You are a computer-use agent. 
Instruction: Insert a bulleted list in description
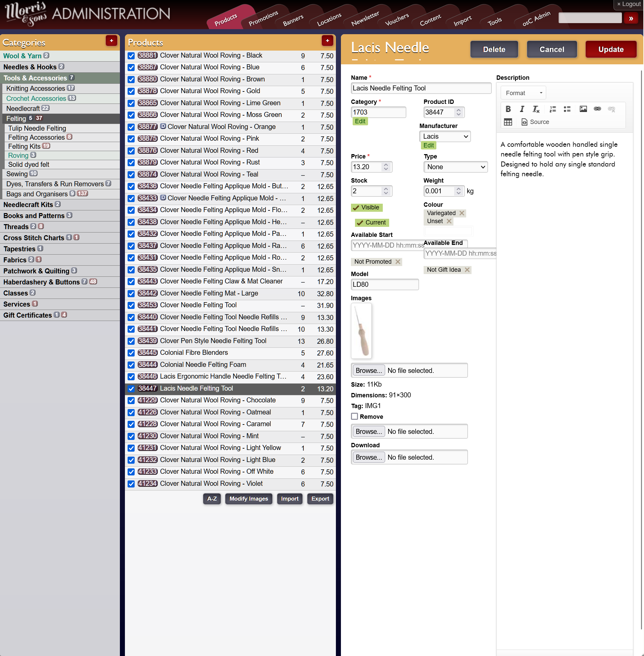[567, 109]
